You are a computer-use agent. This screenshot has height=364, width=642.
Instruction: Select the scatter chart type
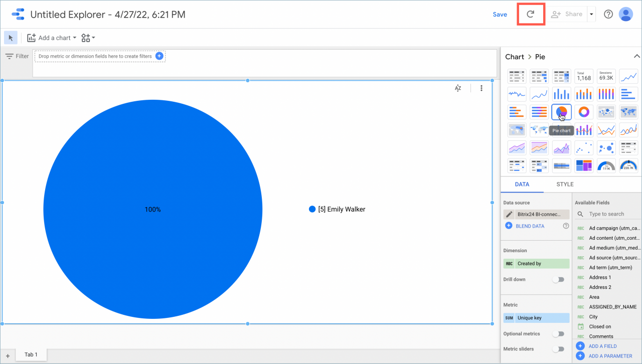(x=584, y=148)
